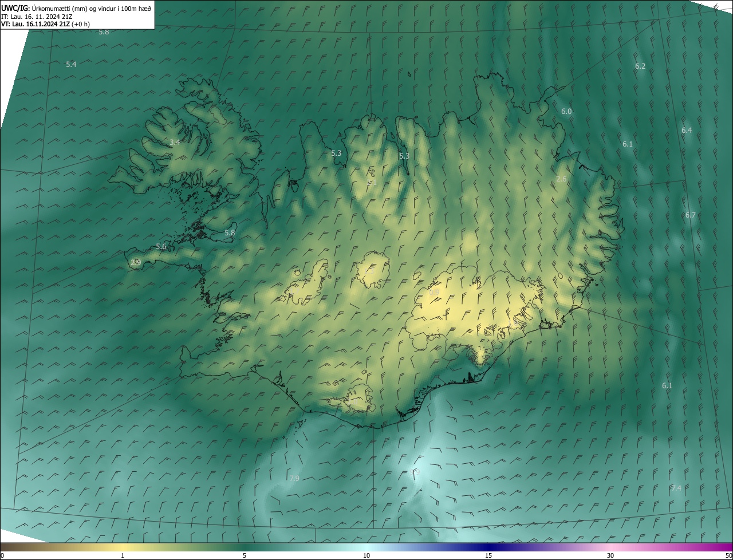Viewport: 733px width, 560px height.
Task: Click the 5.4 value label on the map
Action: (71, 65)
